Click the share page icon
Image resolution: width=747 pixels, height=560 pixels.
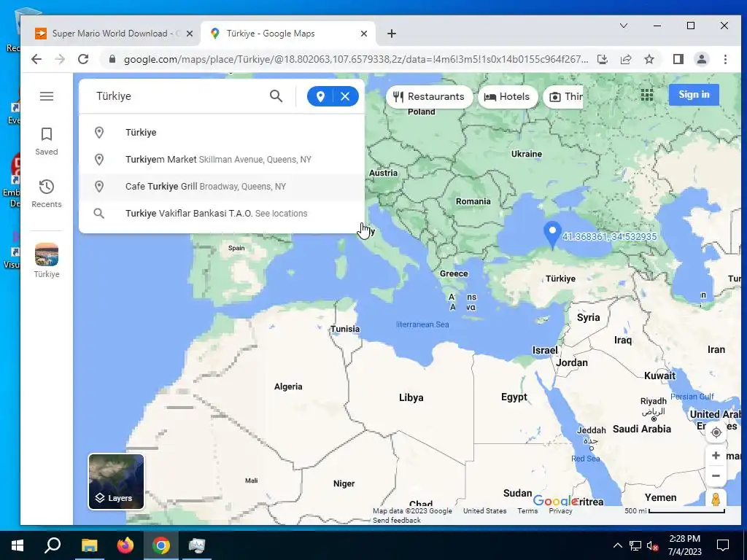pos(626,59)
